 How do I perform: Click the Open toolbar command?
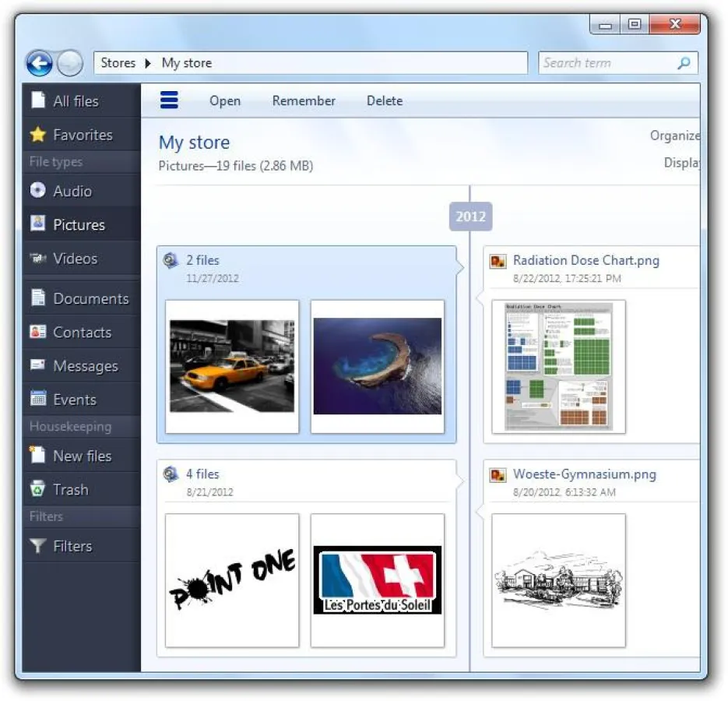[225, 100]
